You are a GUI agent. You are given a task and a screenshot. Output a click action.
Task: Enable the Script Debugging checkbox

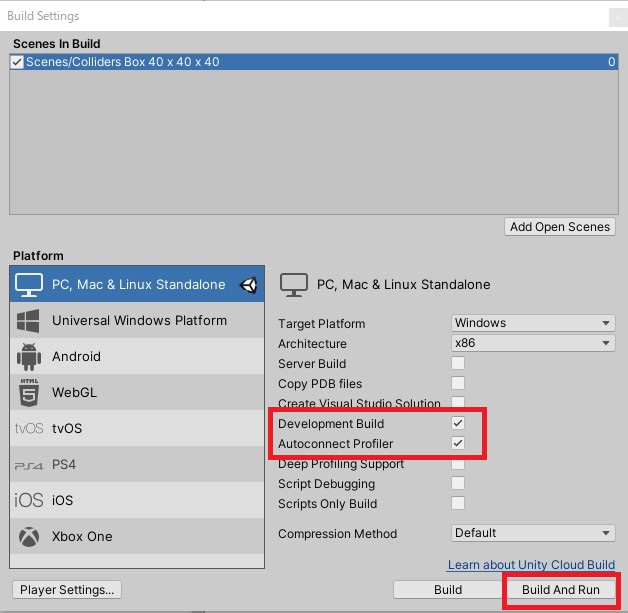(458, 483)
